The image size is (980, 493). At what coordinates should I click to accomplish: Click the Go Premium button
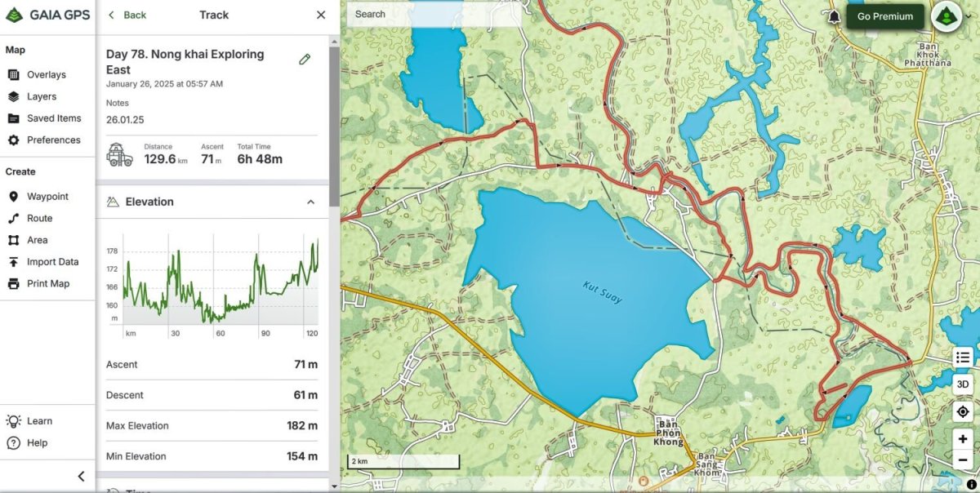[x=884, y=16]
